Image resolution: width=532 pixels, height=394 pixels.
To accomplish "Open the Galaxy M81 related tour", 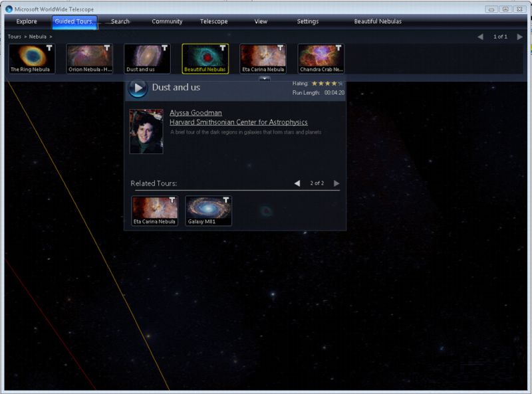I will pyautogui.click(x=209, y=211).
